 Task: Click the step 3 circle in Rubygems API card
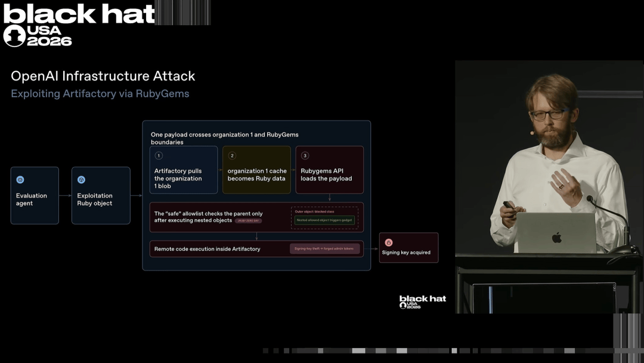pyautogui.click(x=305, y=155)
